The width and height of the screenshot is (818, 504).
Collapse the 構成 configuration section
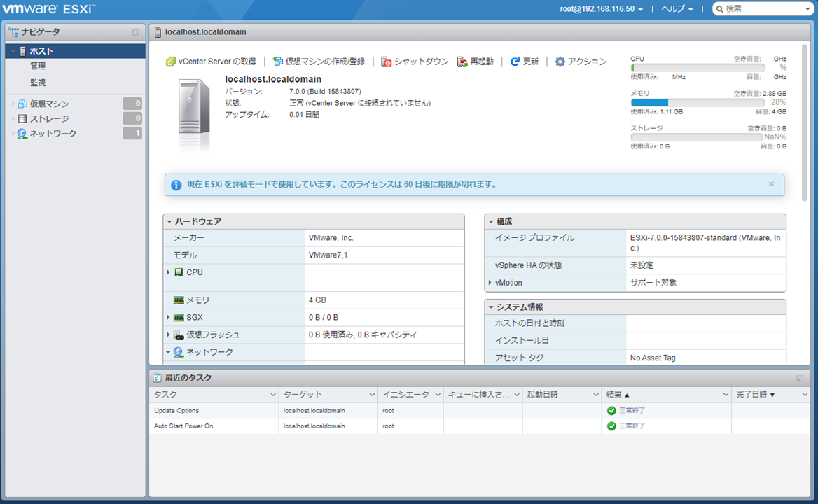click(490, 221)
